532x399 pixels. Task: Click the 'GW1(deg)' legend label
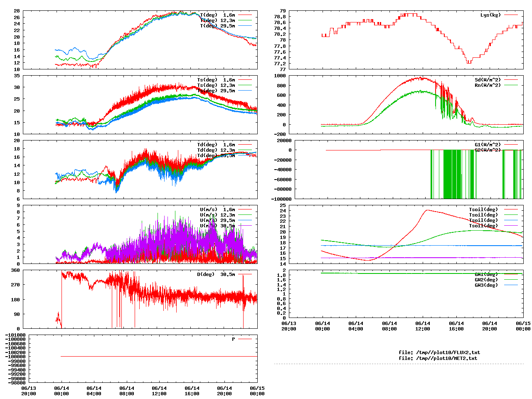point(486,274)
